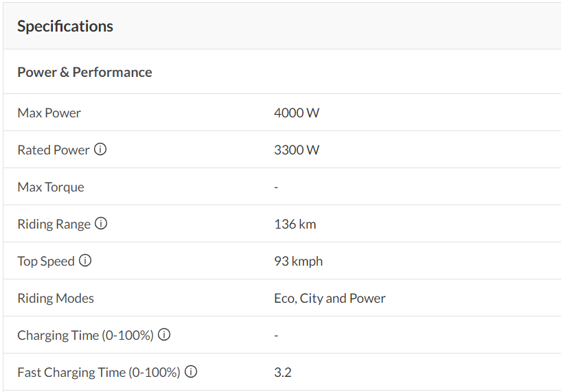Select the 3.2 fast charging value
The width and height of the screenshot is (561, 392).
[282, 372]
